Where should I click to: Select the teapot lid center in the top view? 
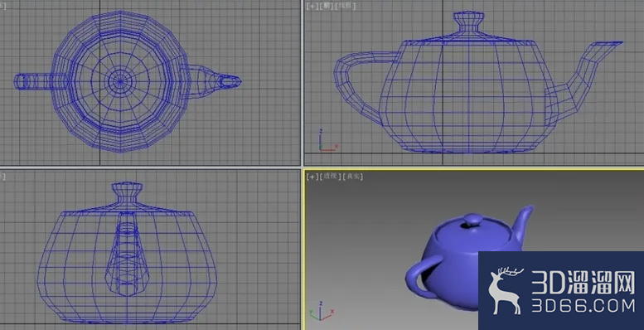(x=120, y=81)
